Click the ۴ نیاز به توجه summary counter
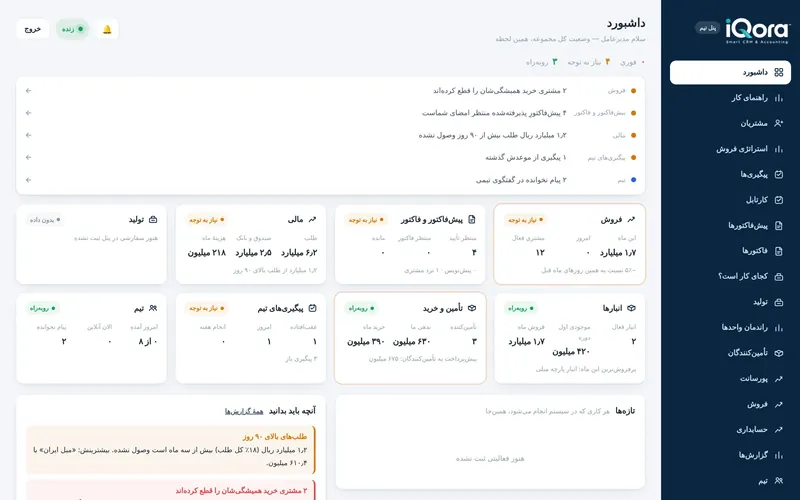The height and width of the screenshot is (500, 800). pyautogui.click(x=589, y=62)
